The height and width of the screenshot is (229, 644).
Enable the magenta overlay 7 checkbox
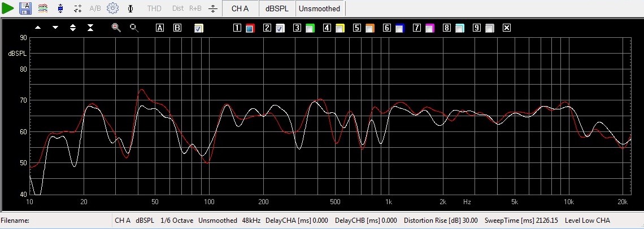click(x=430, y=28)
